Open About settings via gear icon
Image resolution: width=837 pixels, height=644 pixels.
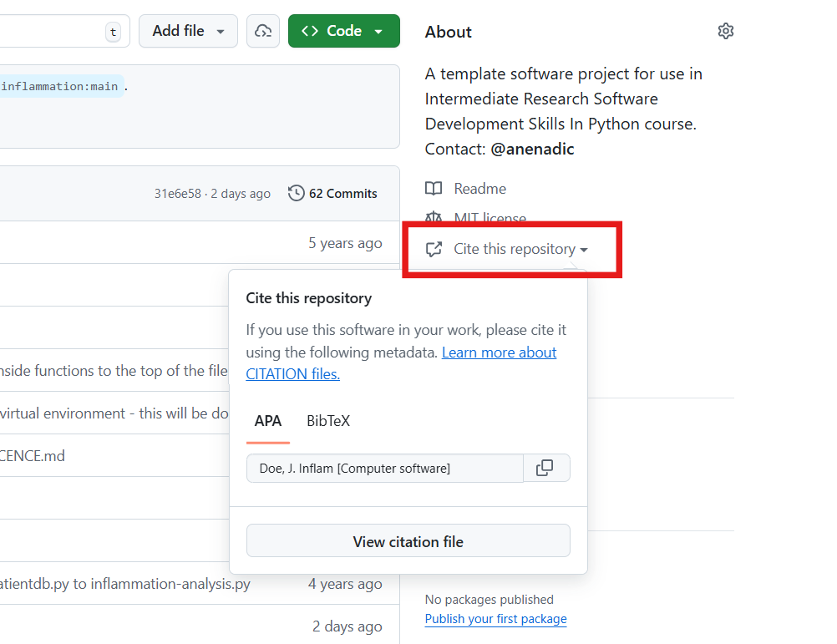725,31
